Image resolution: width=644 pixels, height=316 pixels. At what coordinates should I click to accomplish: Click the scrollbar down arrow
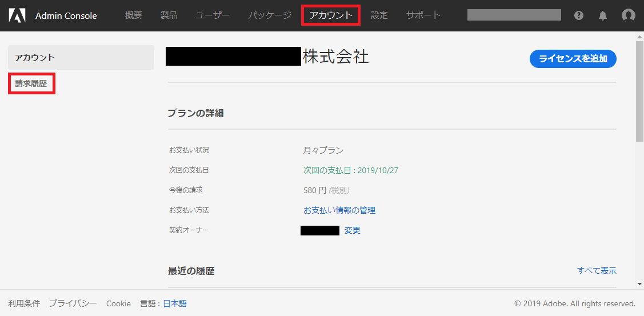(x=639, y=283)
